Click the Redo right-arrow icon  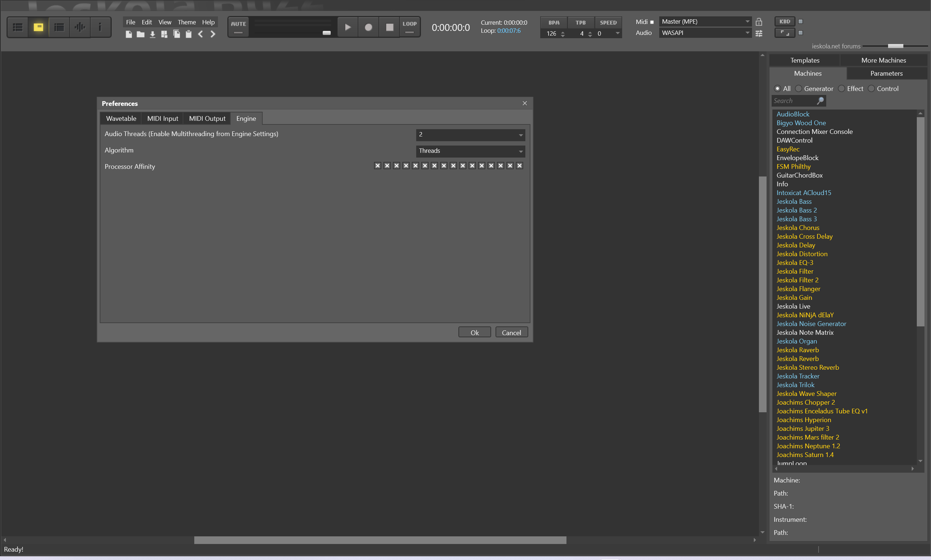click(213, 34)
